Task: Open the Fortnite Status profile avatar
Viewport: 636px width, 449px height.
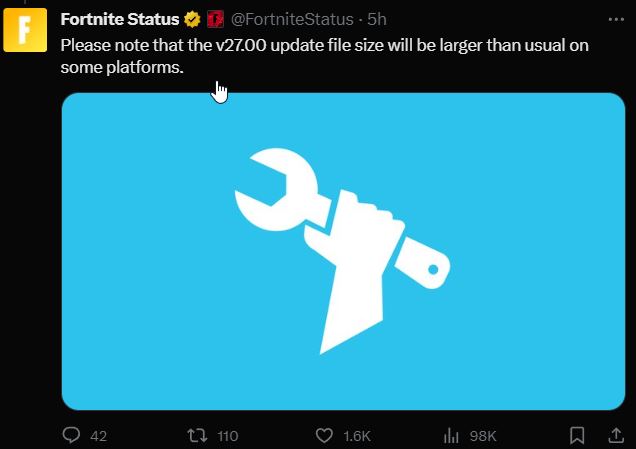Action: 25,30
